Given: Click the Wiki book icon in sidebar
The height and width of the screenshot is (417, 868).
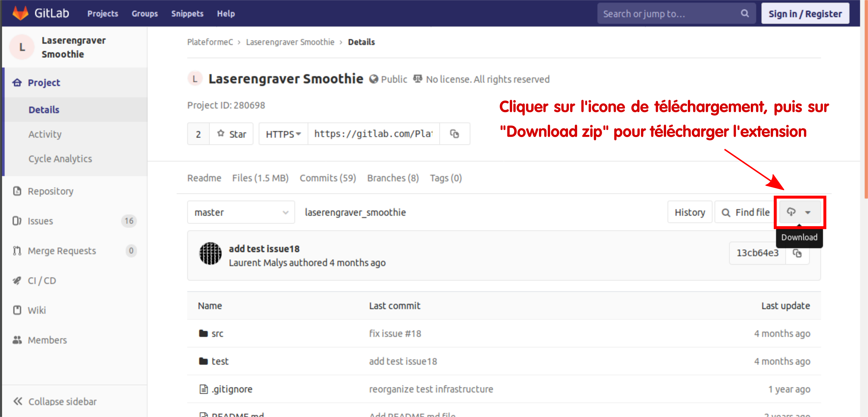Looking at the screenshot, I should tap(17, 310).
